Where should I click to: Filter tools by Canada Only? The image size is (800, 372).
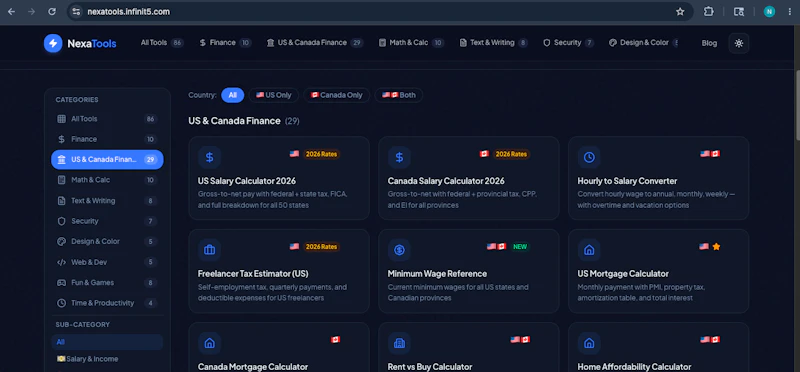coord(337,95)
